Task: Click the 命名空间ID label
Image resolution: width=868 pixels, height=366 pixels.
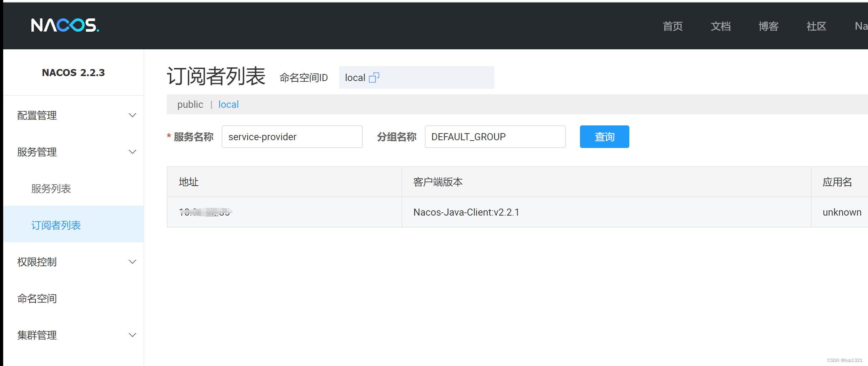Action: 304,77
